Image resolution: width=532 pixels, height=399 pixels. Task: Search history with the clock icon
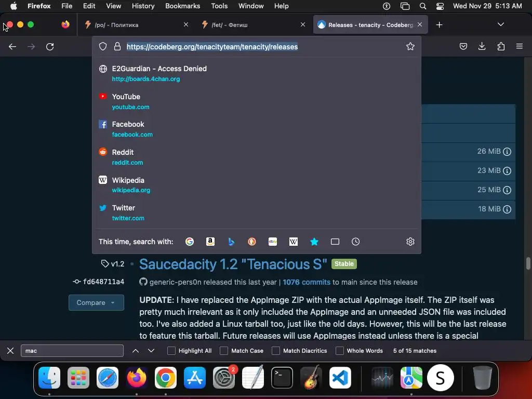click(355, 242)
